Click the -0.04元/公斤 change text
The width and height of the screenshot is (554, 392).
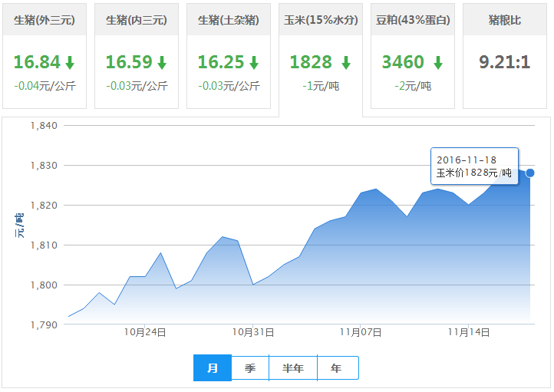(x=45, y=86)
